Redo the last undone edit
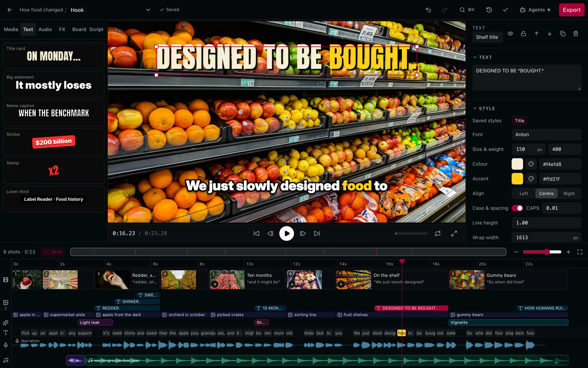588x368 pixels. pos(444,10)
